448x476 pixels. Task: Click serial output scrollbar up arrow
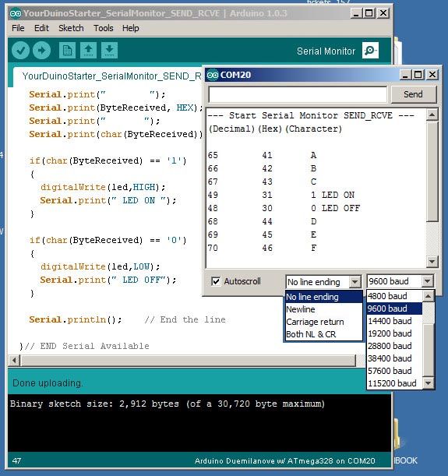432,115
